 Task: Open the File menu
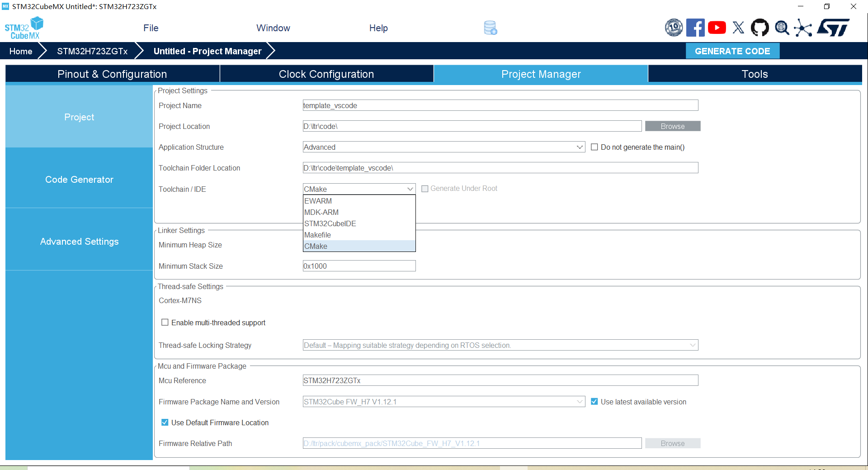coord(151,28)
